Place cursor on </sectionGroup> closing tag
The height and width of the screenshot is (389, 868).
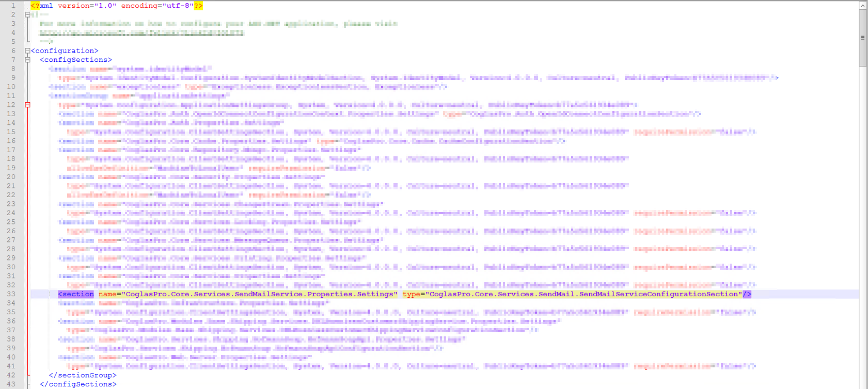83,375
